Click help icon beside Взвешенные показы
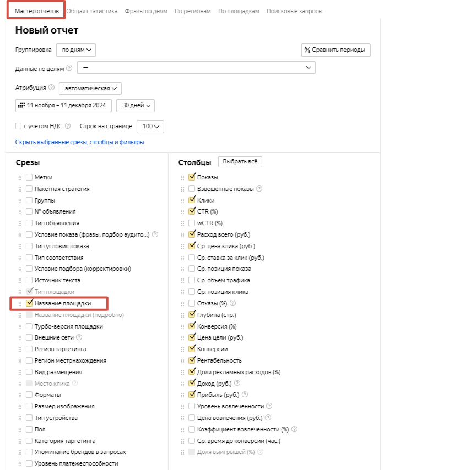 coord(259,189)
